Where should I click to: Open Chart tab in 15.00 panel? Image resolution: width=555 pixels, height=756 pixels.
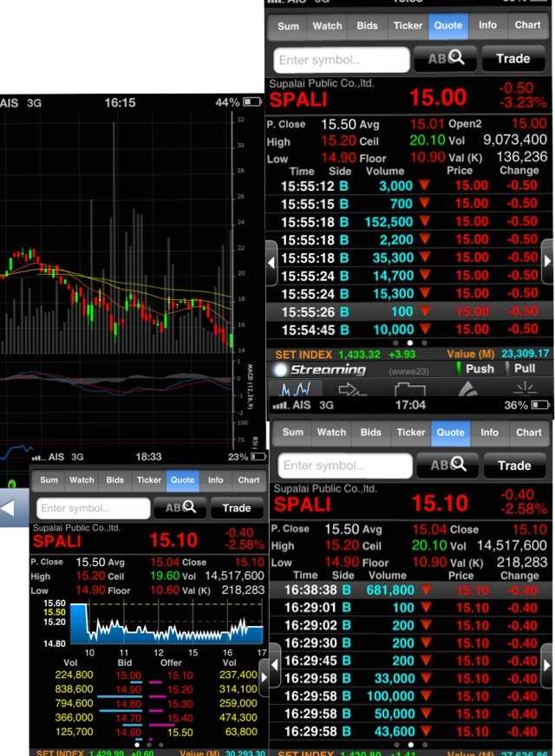point(527,25)
